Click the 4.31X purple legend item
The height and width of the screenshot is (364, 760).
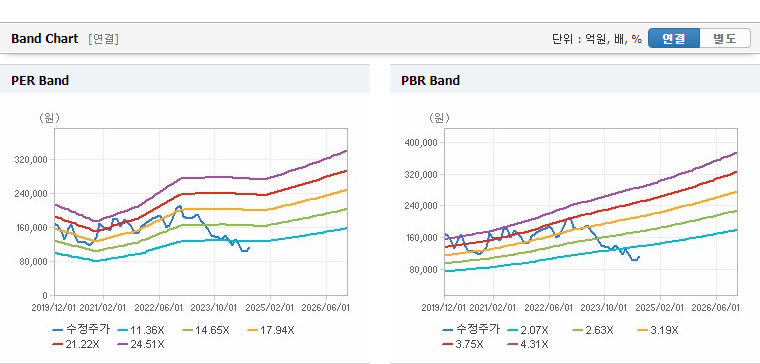[528, 345]
